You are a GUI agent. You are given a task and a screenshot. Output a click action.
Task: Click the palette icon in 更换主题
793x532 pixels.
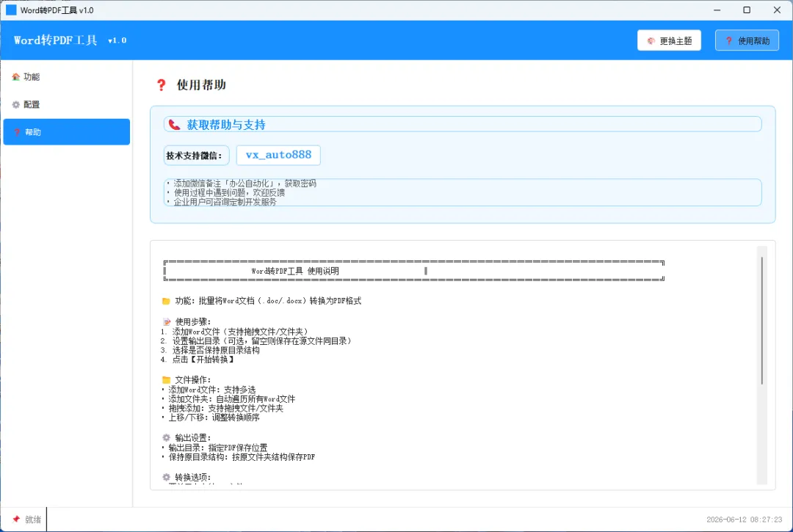pos(651,41)
